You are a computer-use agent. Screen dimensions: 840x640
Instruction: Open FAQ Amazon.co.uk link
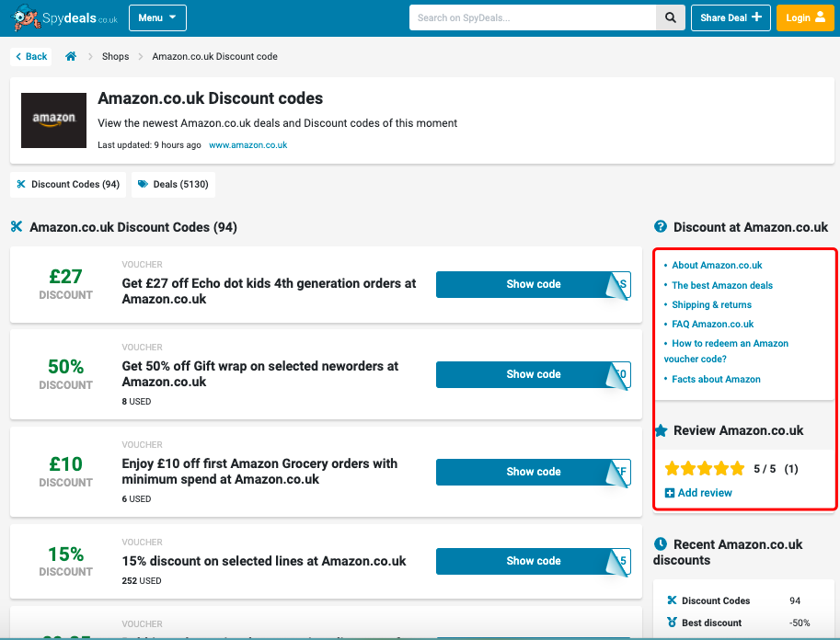pos(712,324)
